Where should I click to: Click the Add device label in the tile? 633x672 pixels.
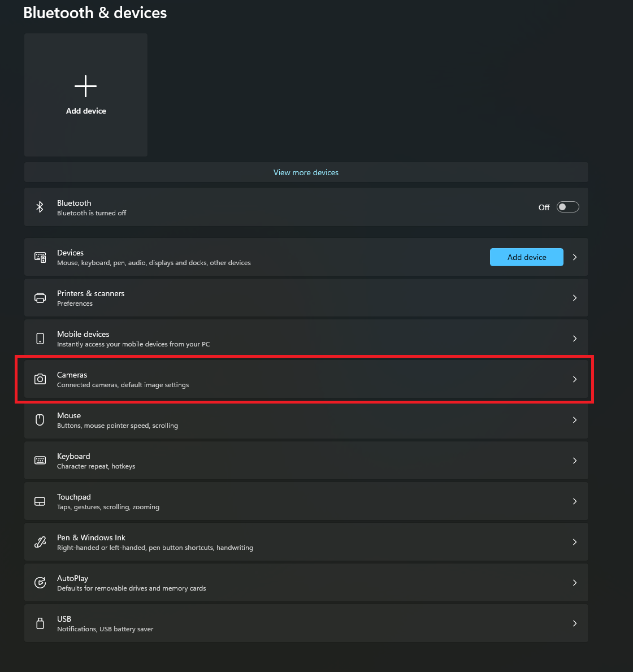coord(86,111)
